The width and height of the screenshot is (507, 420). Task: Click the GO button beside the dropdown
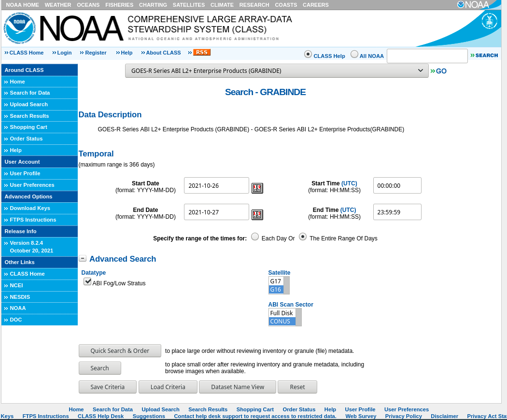pos(438,71)
